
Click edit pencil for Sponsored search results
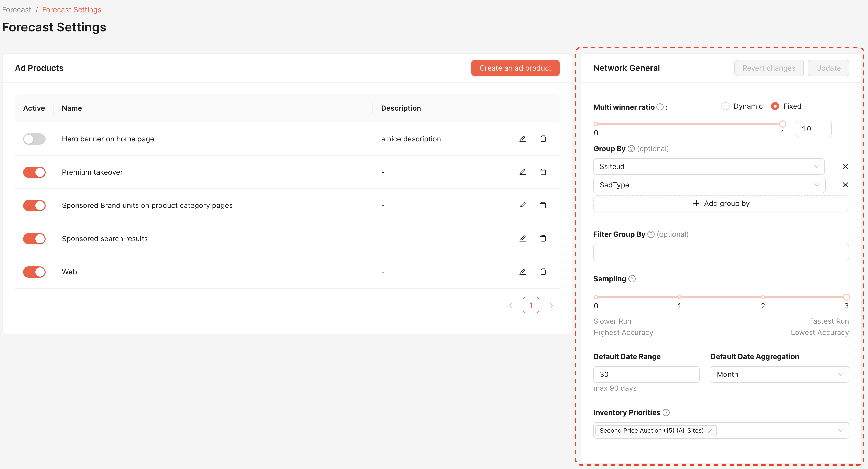[523, 238]
